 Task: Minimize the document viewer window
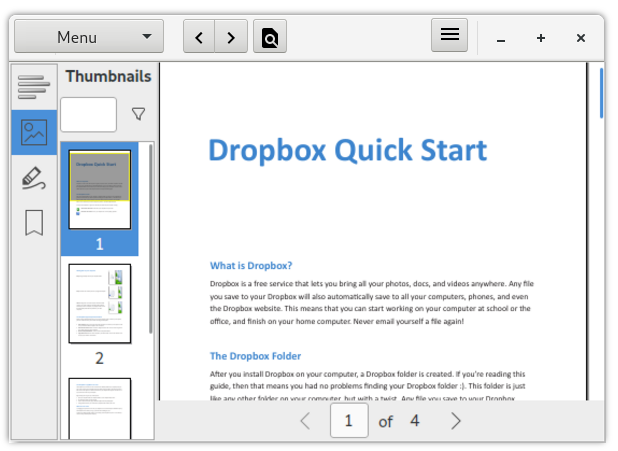click(x=501, y=38)
